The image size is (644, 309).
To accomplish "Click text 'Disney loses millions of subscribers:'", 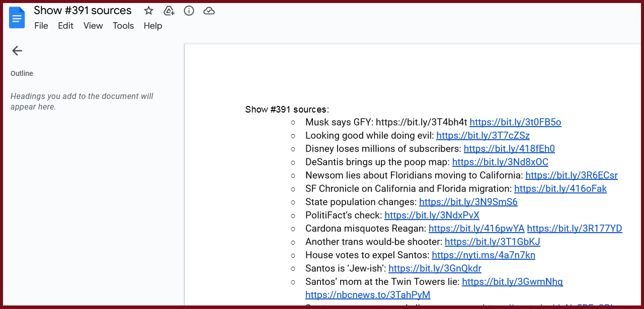I will point(383,149).
